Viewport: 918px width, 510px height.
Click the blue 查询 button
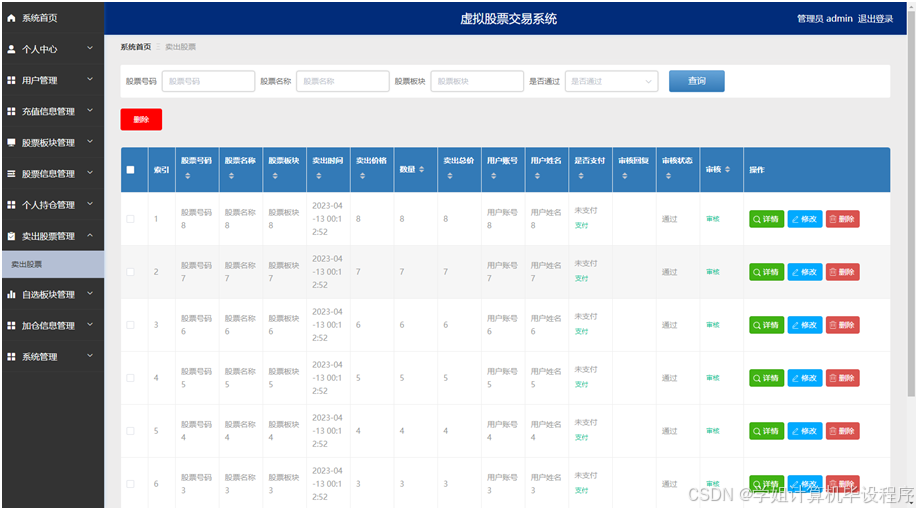[697, 81]
